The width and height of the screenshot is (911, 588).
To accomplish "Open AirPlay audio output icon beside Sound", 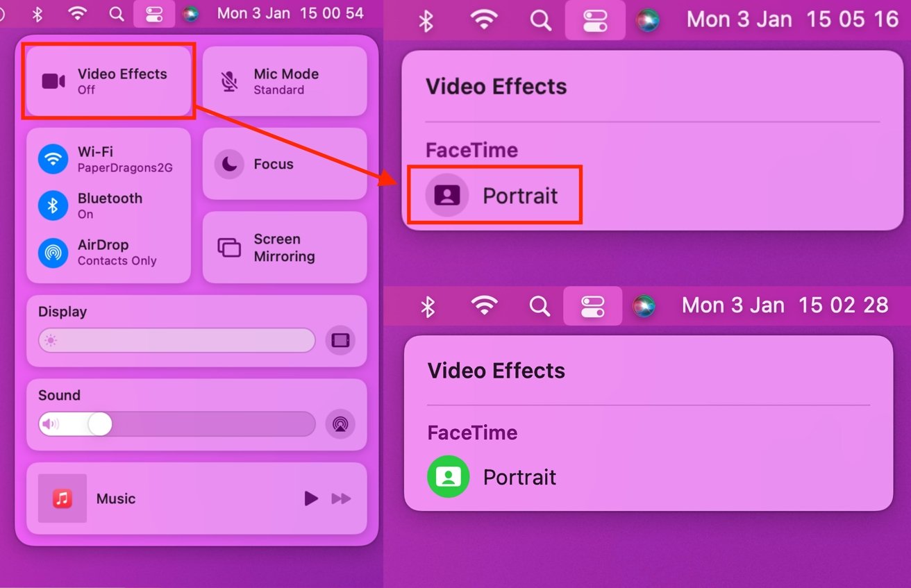I will click(x=340, y=423).
